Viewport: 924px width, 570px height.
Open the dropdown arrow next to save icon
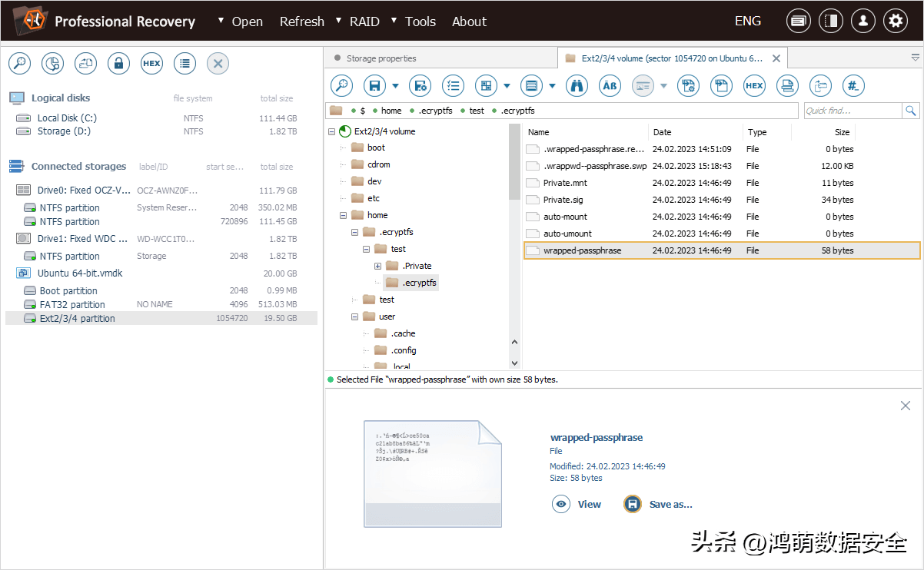(395, 86)
